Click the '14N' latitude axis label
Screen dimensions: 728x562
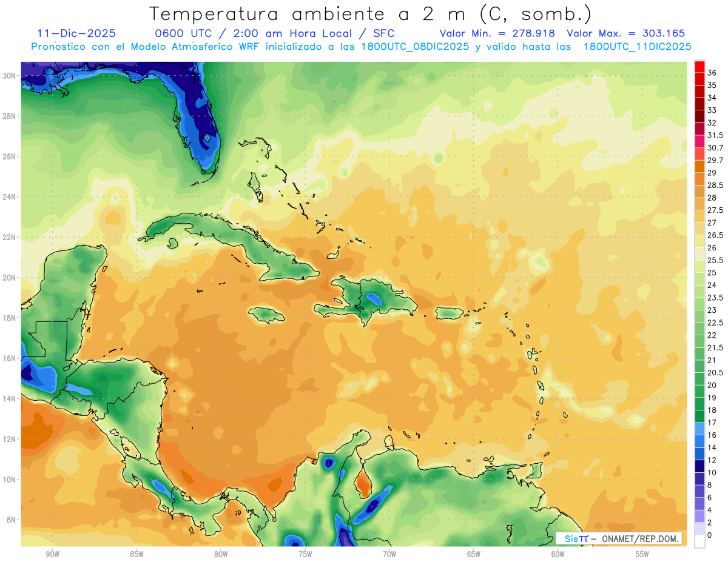pyautogui.click(x=10, y=398)
